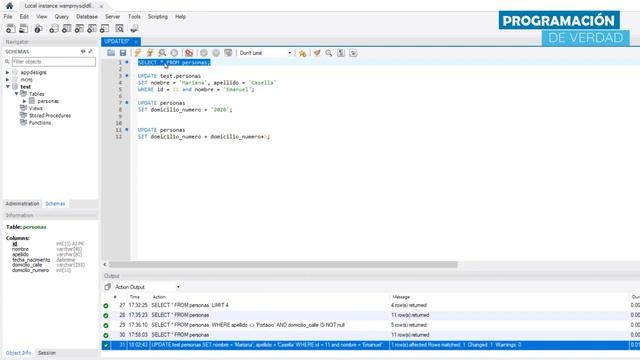Commit the transaction icon
640x360 pixels.
[x=204, y=53]
